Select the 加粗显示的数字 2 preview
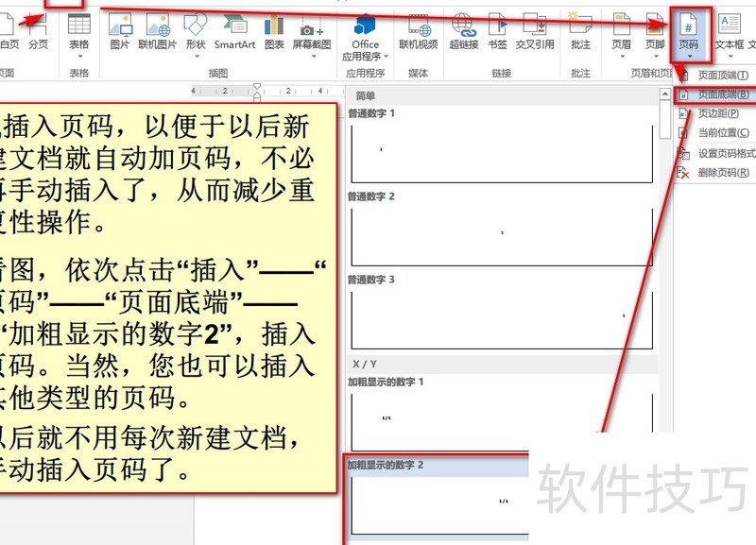Image resolution: width=756 pixels, height=545 pixels. pyautogui.click(x=438, y=497)
